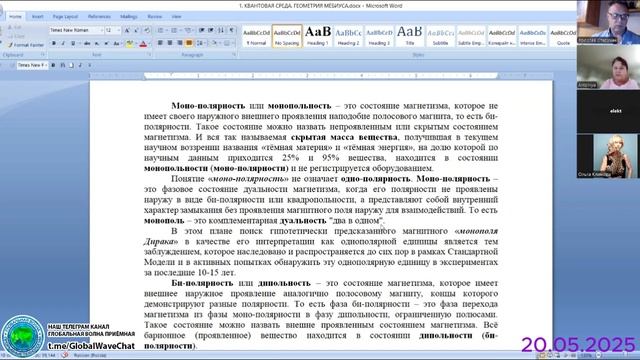This screenshot has height=360, width=640.
Task: Click the Copy command in Clipboard group
Action: 16,36
